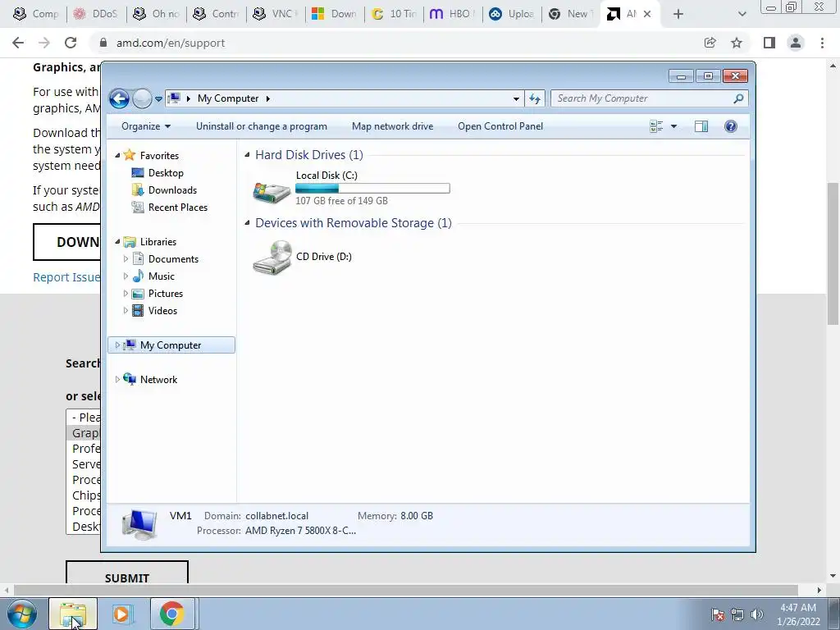This screenshot has height=630, width=840.
Task: Click the Explorer help question-mark icon
Action: (731, 126)
